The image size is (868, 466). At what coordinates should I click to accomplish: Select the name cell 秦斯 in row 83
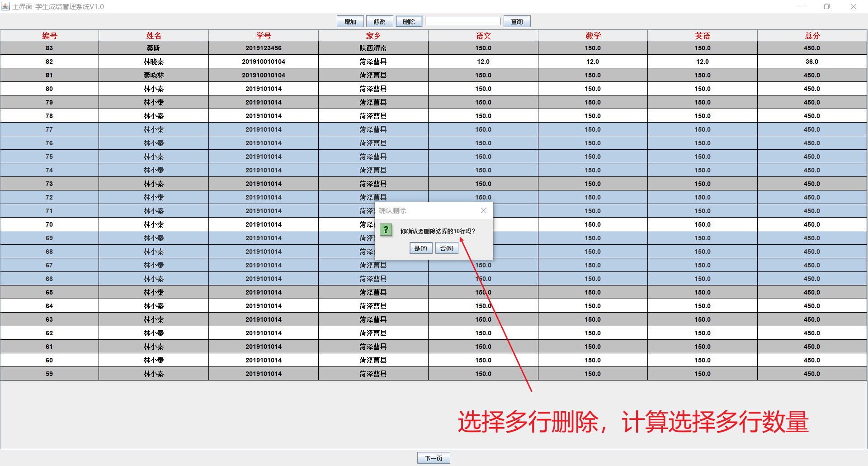click(154, 48)
